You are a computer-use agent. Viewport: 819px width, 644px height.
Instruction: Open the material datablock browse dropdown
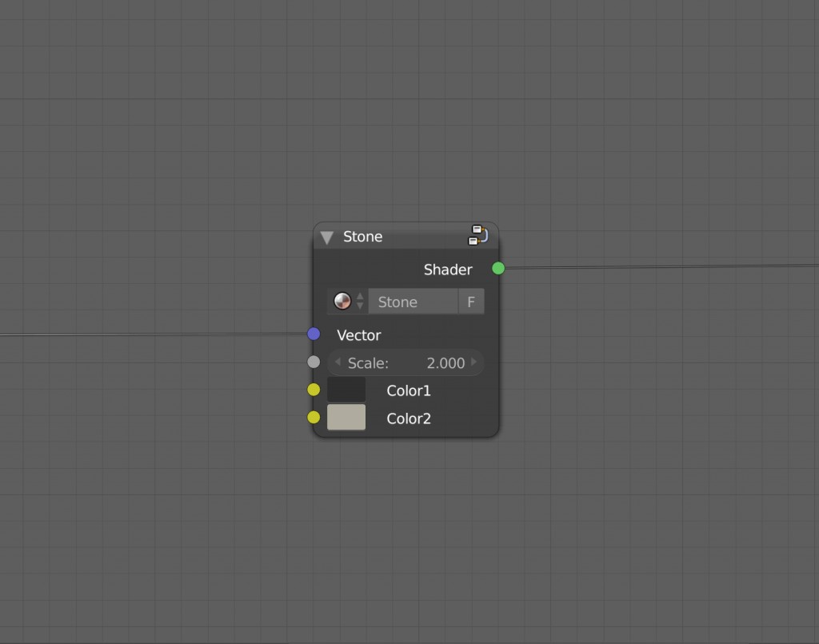[x=342, y=302]
